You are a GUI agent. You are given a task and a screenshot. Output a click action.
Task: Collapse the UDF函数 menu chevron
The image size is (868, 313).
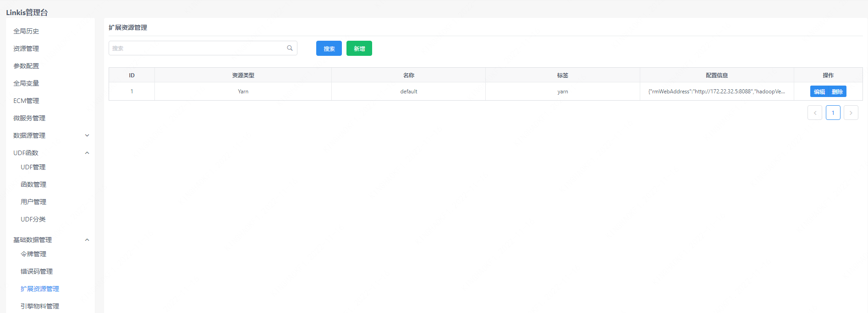[x=87, y=153]
